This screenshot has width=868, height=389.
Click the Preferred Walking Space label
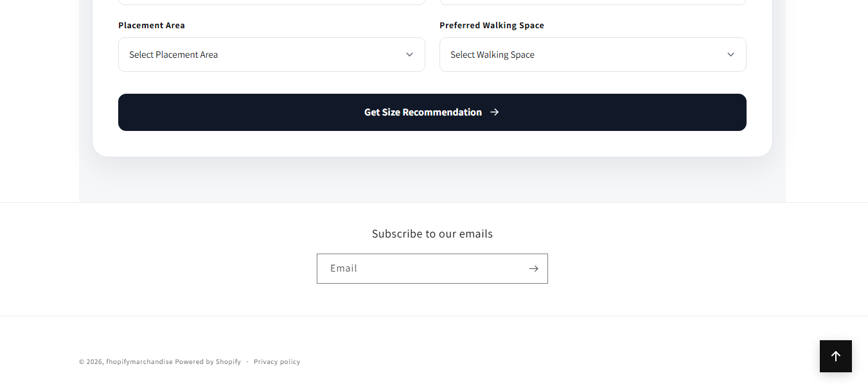pos(492,26)
